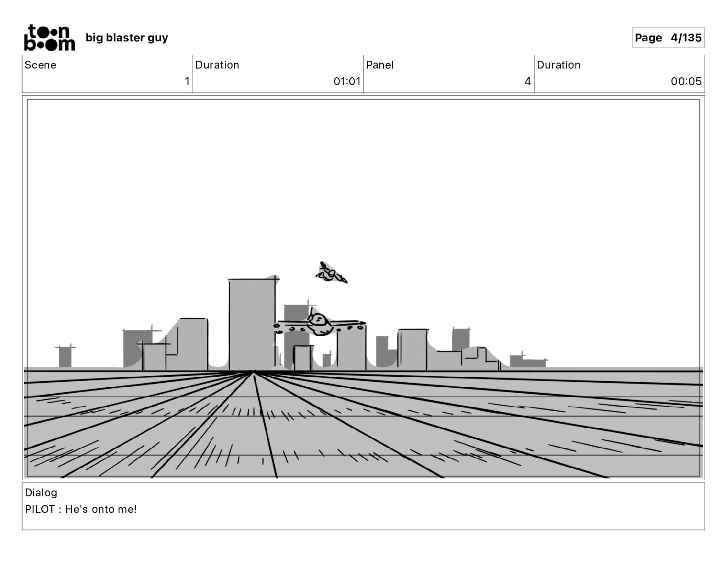Select the panel number value '4'
The image size is (728, 563).
pos(528,81)
